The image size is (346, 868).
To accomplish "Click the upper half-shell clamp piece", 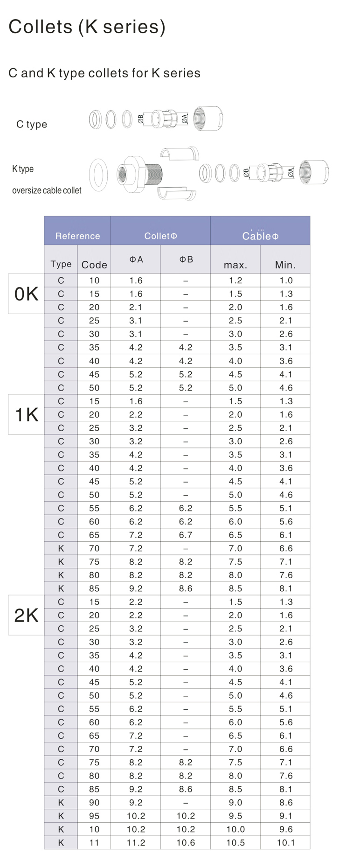I will click(x=180, y=154).
